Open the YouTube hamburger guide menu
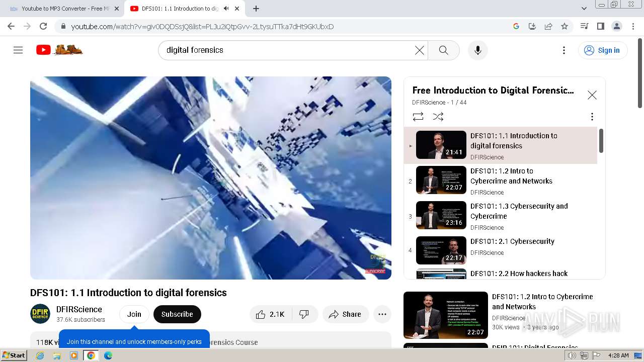Screen dimensions: 644x362 (x=18, y=50)
